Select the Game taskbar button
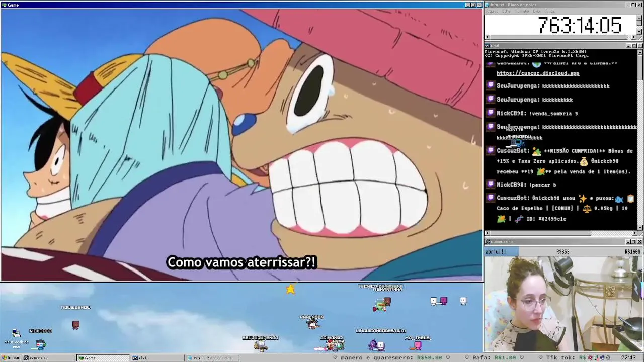644x362 pixels. coord(103,358)
